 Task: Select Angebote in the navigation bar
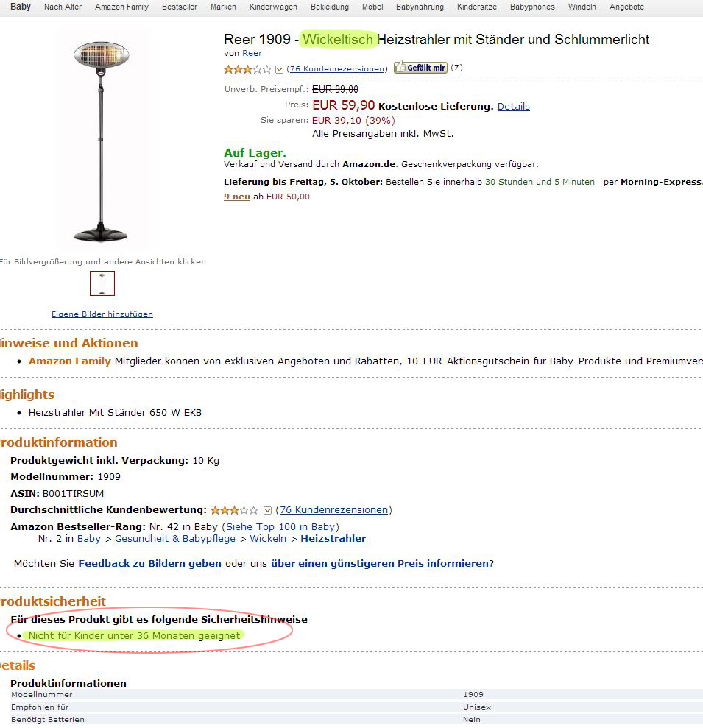[626, 7]
